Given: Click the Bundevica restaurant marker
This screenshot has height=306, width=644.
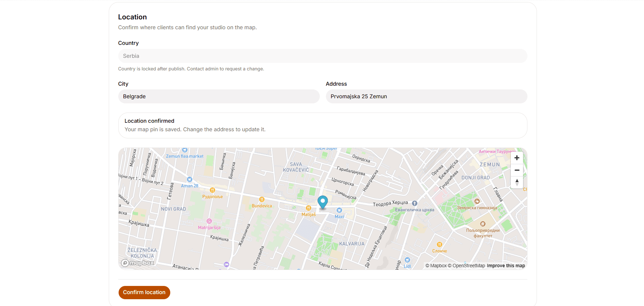Looking at the screenshot, I should point(262,200).
